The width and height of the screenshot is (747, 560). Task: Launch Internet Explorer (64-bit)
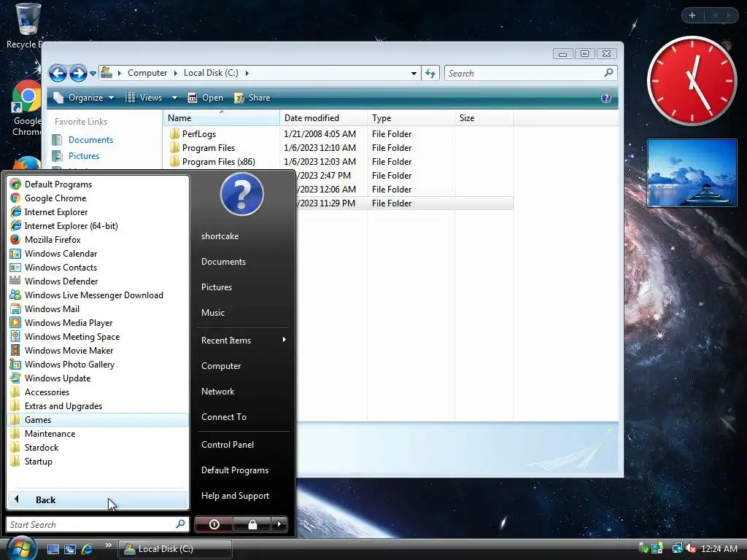98,226
